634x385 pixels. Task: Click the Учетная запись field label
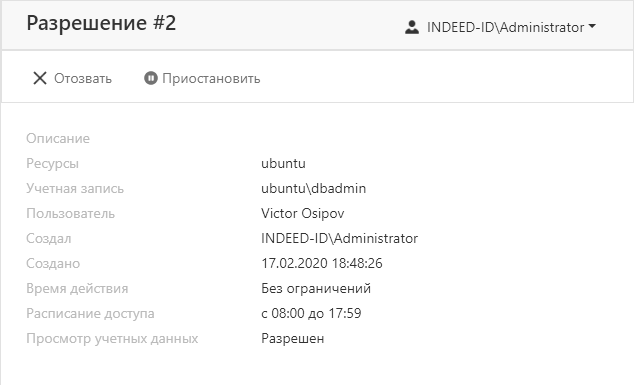[75, 189]
